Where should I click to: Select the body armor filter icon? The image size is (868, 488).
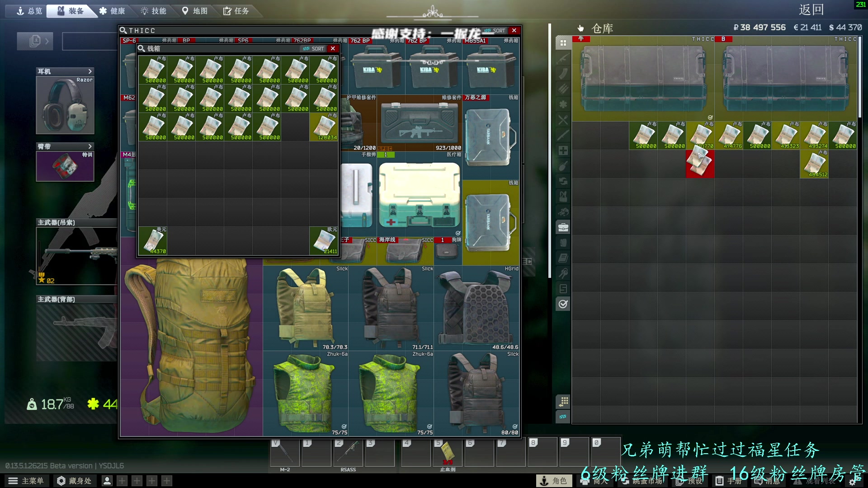pyautogui.click(x=563, y=243)
